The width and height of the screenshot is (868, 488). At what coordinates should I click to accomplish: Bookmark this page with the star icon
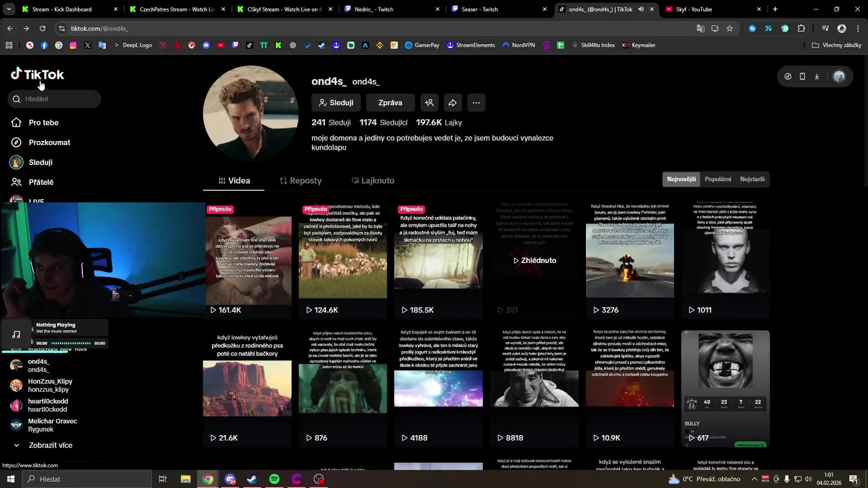(x=730, y=28)
